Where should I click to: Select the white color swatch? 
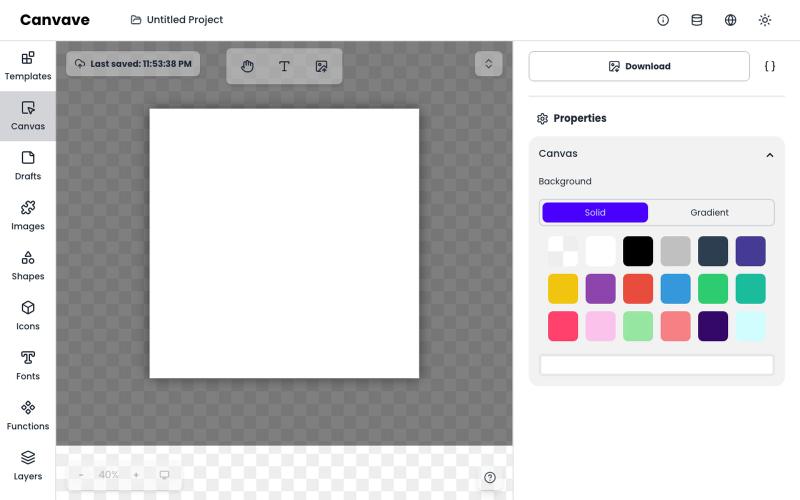601,251
